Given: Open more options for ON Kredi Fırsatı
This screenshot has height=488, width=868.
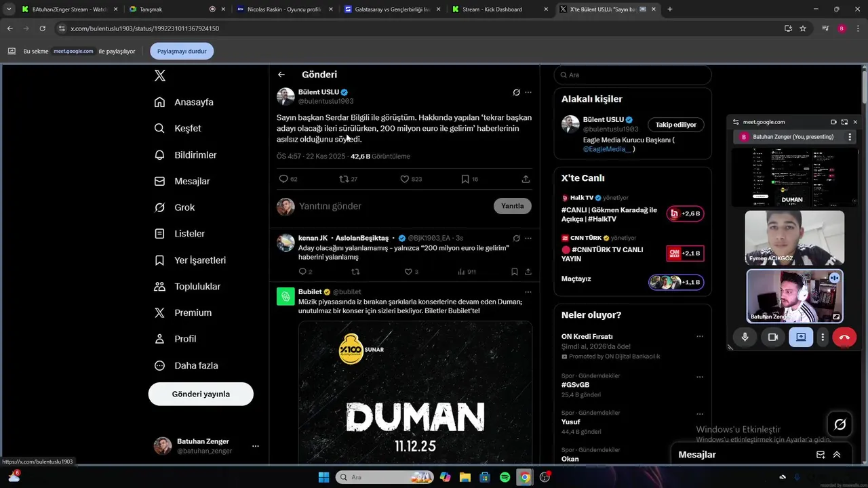Looking at the screenshot, I should click(700, 337).
